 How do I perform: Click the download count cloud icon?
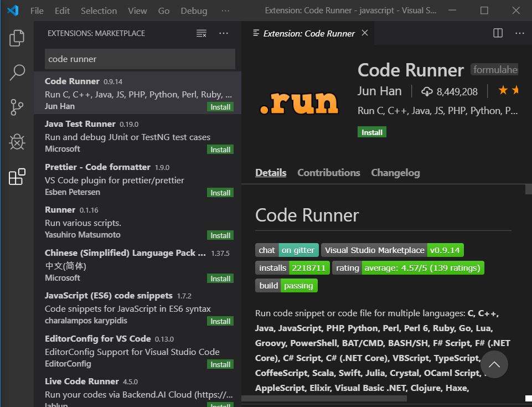427,92
